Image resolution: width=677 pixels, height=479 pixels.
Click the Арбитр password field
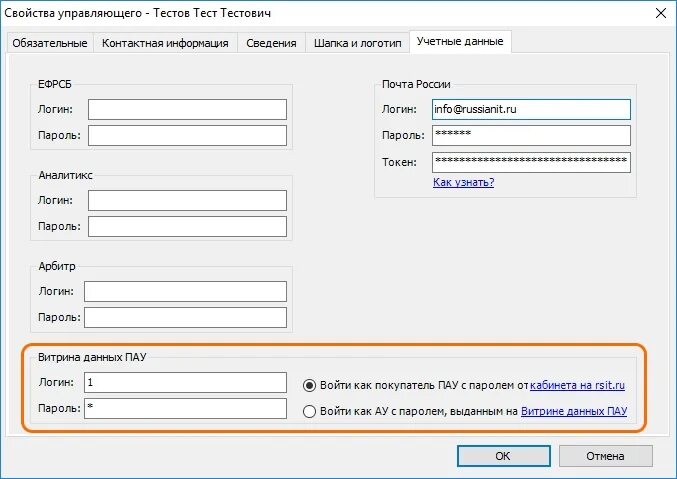[185, 318]
